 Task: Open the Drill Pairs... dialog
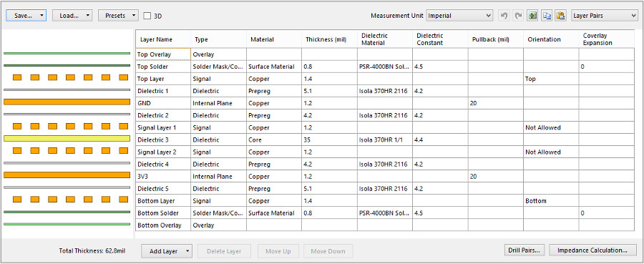525,250
